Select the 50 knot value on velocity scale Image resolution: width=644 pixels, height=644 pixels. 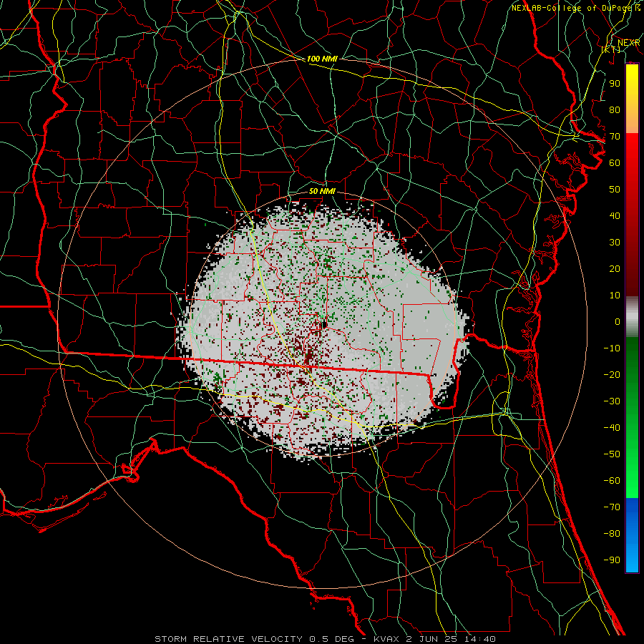tap(615, 190)
